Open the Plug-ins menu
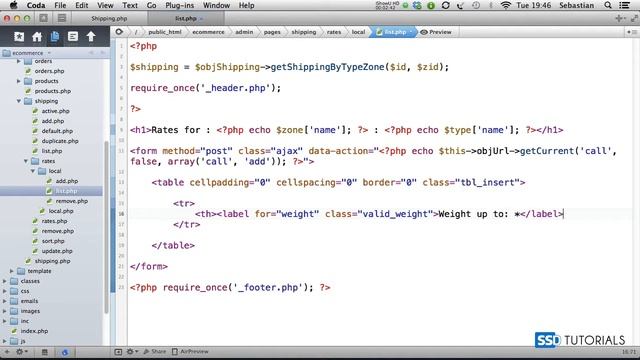 180,5
